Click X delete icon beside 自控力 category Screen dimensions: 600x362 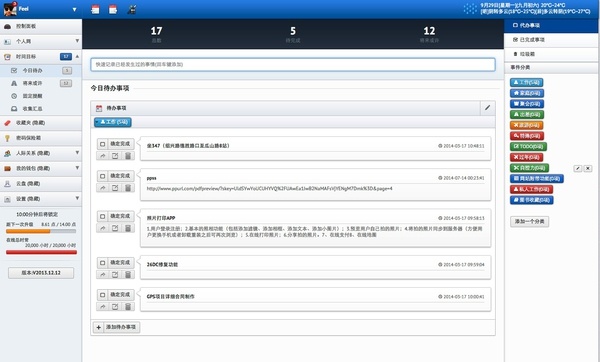[588, 168]
